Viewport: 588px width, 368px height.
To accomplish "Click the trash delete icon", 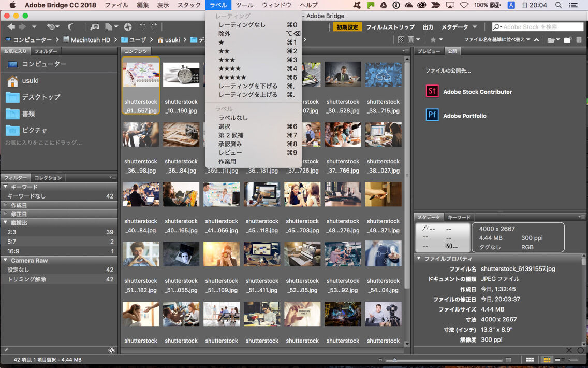I will click(x=579, y=40).
